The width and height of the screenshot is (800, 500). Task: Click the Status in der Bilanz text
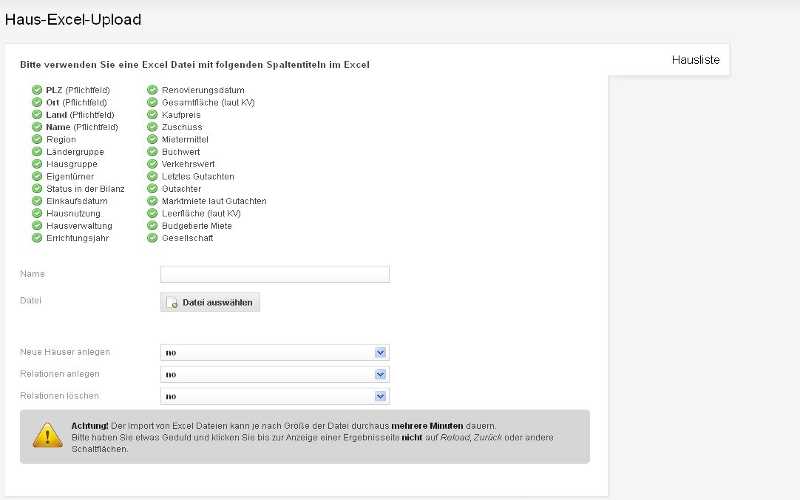85,189
